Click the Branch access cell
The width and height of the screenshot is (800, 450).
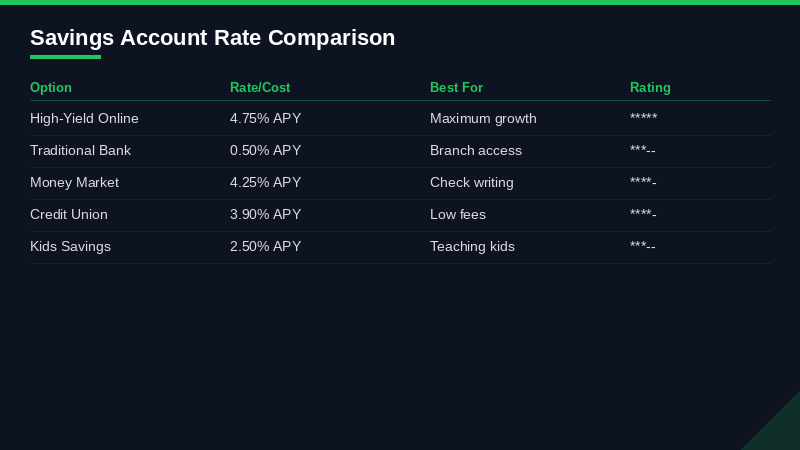tap(476, 151)
